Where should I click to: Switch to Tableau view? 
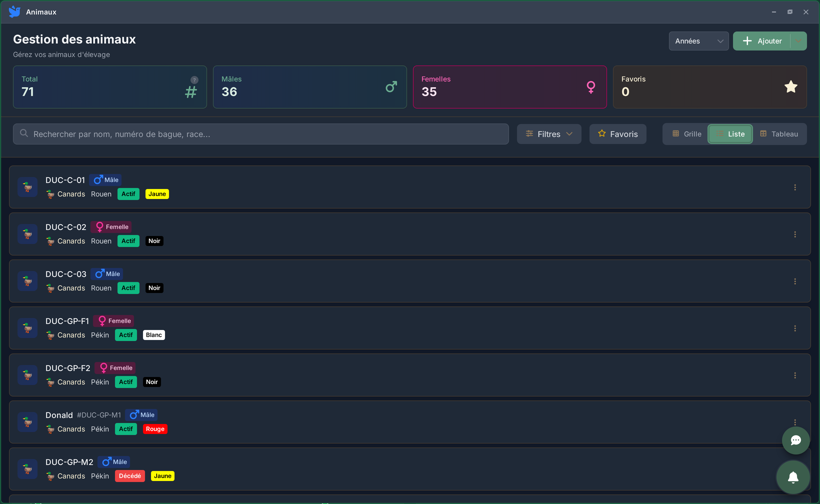tap(779, 134)
